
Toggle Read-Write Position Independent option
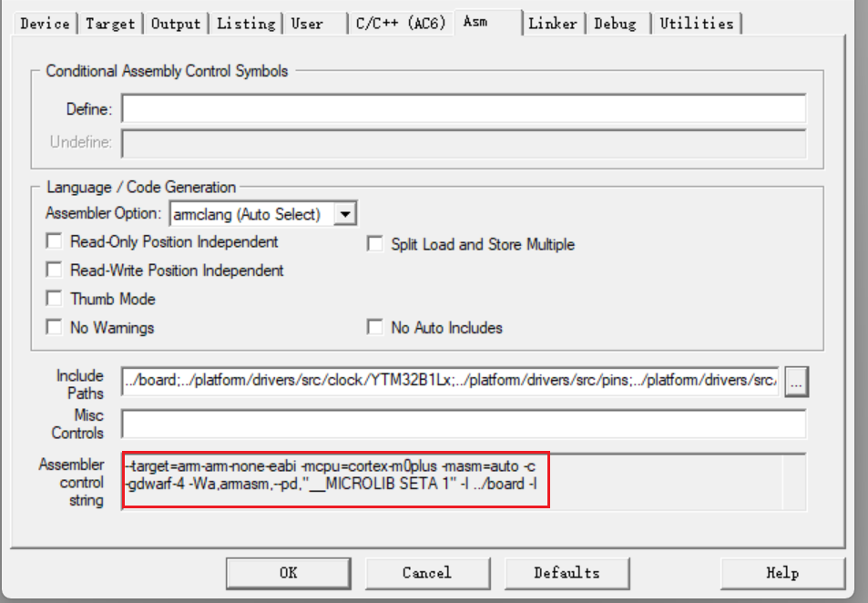[54, 271]
